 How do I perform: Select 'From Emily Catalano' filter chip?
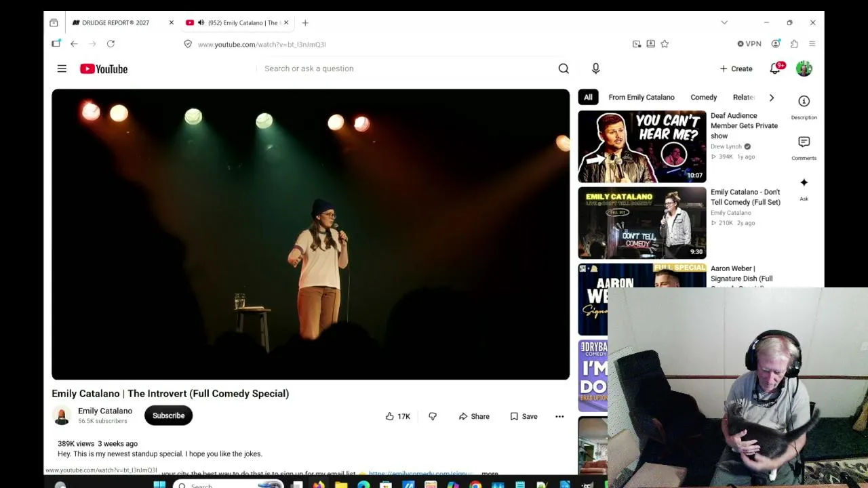click(642, 98)
